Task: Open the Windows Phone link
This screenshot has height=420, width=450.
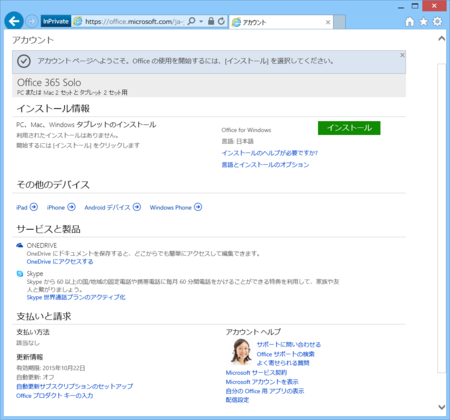Action: click(x=171, y=208)
